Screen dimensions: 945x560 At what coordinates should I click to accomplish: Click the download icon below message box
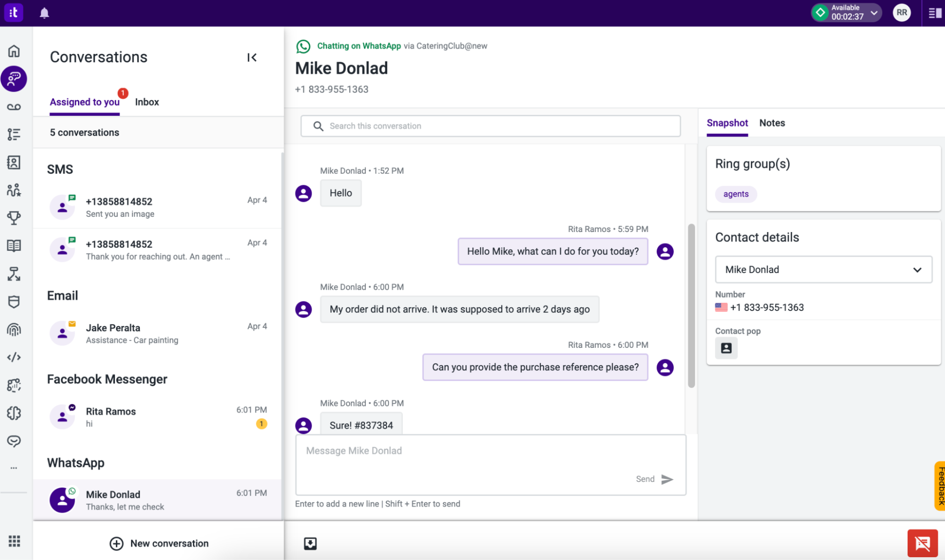coord(310,543)
